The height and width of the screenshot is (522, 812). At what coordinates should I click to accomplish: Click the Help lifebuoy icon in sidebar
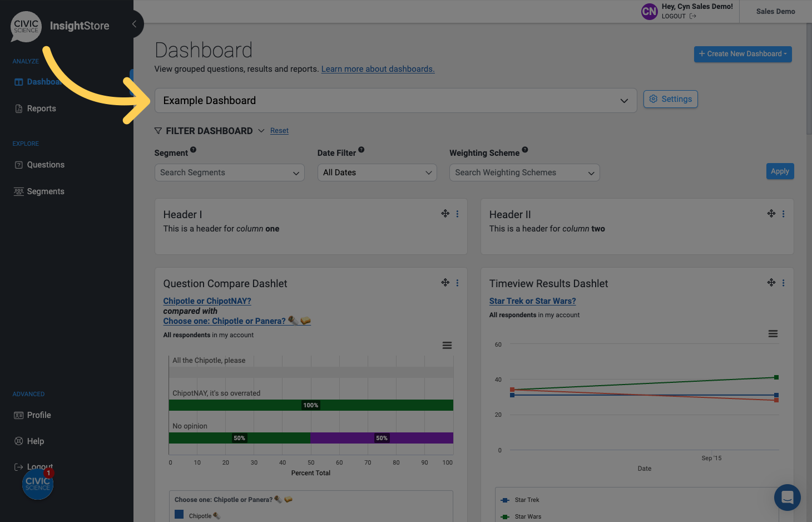19,441
